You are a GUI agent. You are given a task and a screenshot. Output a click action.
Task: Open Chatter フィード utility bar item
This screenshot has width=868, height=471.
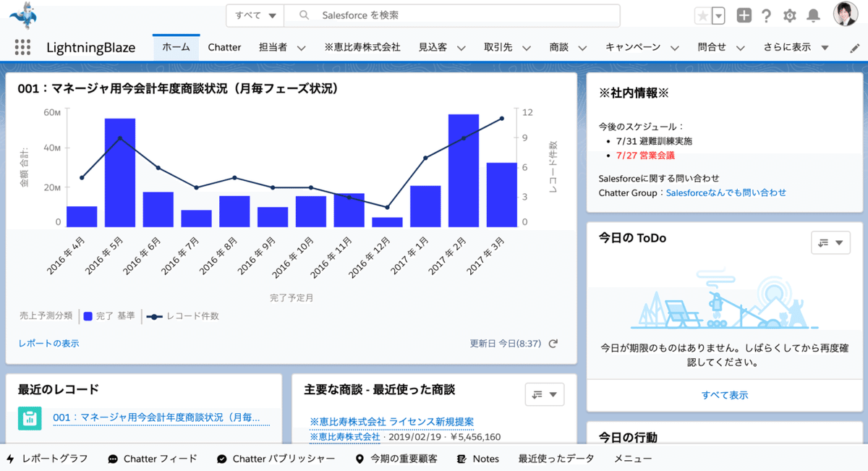click(x=152, y=459)
